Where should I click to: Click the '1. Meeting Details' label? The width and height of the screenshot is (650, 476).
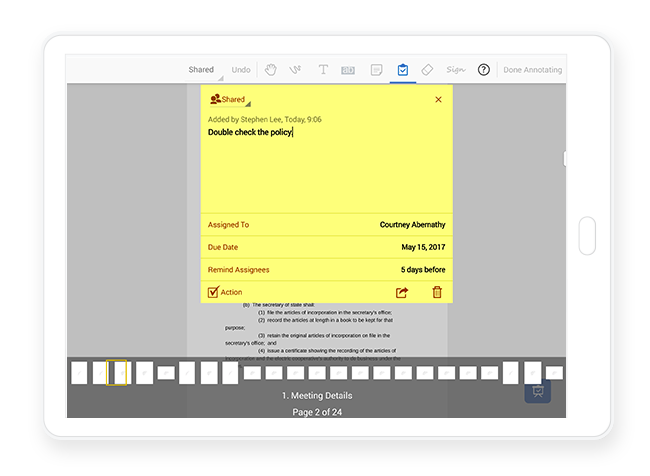click(x=317, y=396)
